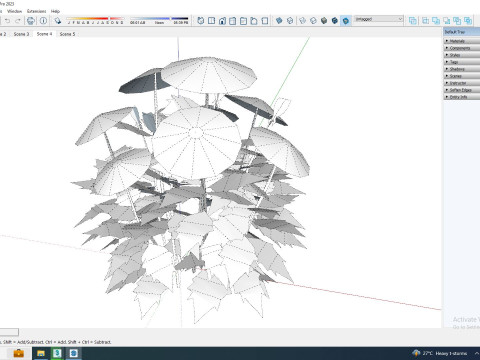Switch to Right view icon
480x360 pixels.
233,21
